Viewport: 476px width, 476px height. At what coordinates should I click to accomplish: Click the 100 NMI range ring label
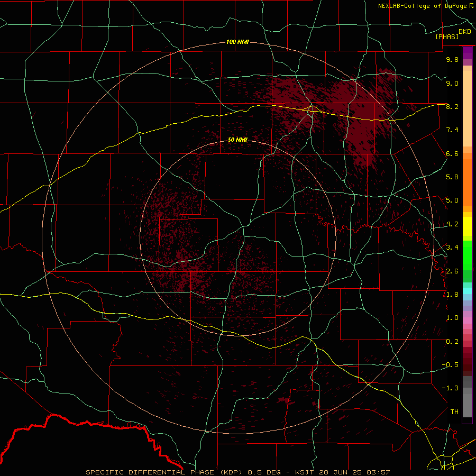pos(237,42)
